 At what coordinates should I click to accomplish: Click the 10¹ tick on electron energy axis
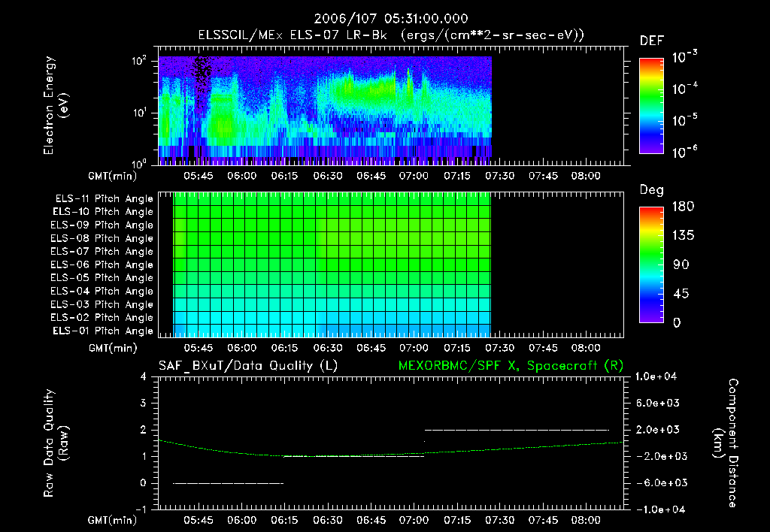click(x=139, y=113)
